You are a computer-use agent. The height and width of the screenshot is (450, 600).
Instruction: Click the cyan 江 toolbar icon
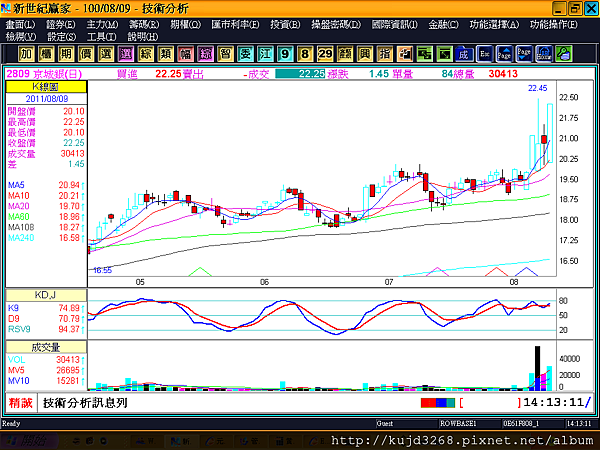click(x=265, y=54)
